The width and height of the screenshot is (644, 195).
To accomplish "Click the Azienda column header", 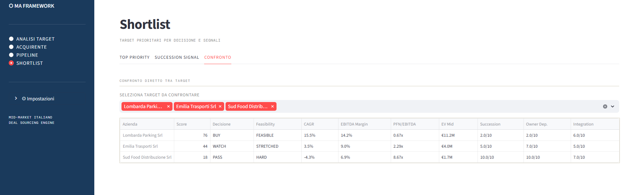I will [130, 124].
